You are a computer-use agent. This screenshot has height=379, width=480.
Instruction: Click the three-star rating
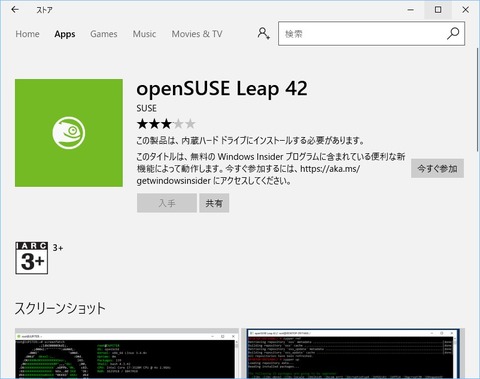click(x=166, y=124)
